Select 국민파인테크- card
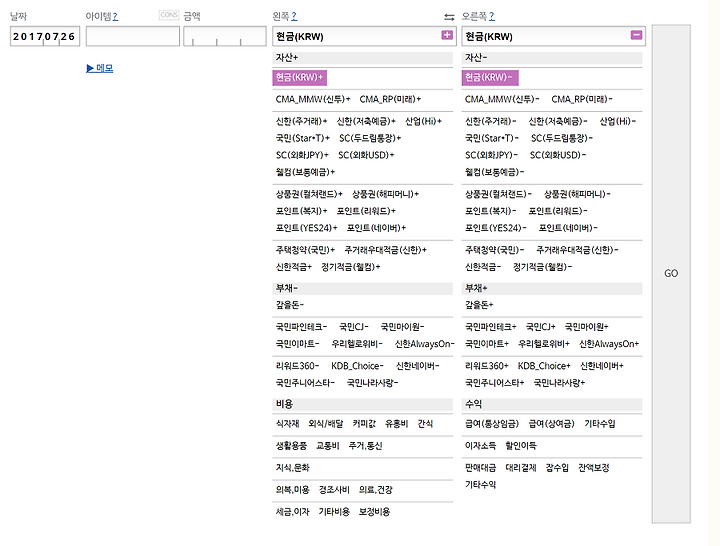 pos(301,327)
